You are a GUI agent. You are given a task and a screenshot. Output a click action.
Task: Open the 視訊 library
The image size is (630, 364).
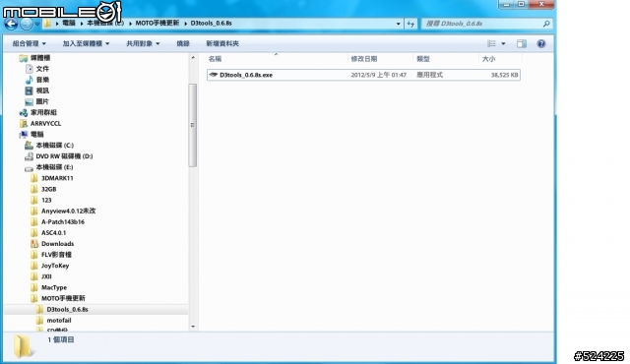pyautogui.click(x=42, y=91)
